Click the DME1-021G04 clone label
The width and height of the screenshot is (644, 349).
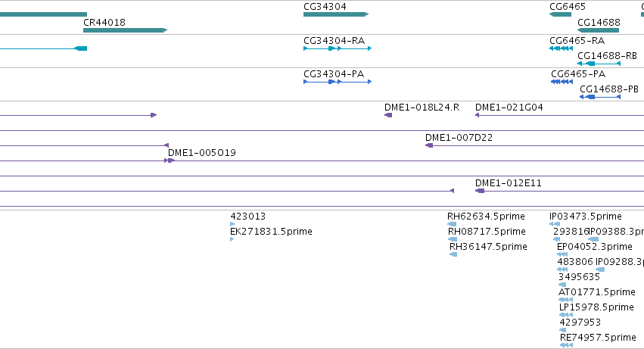point(509,108)
